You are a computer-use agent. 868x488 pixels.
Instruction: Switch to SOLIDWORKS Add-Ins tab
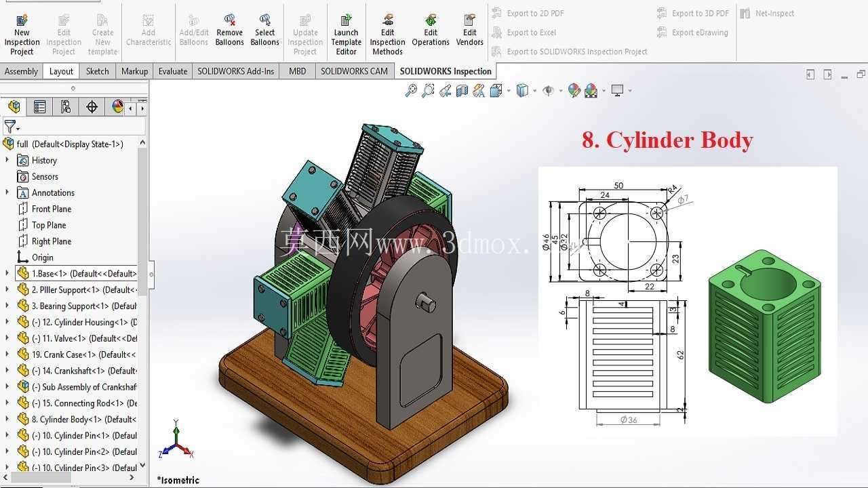pos(236,71)
